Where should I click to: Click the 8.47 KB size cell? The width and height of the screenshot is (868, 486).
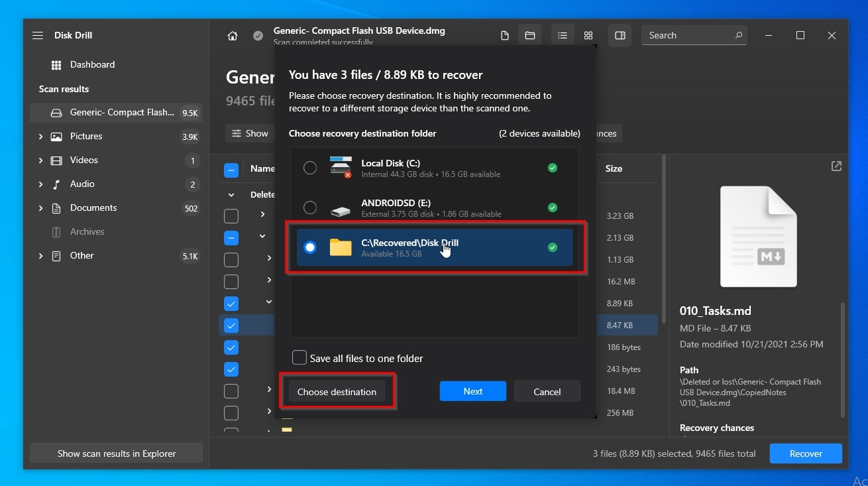tap(620, 326)
